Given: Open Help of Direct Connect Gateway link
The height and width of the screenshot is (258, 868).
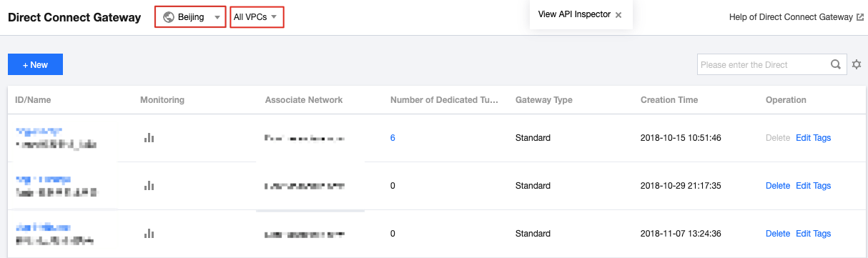Looking at the screenshot, I should coord(791,17).
